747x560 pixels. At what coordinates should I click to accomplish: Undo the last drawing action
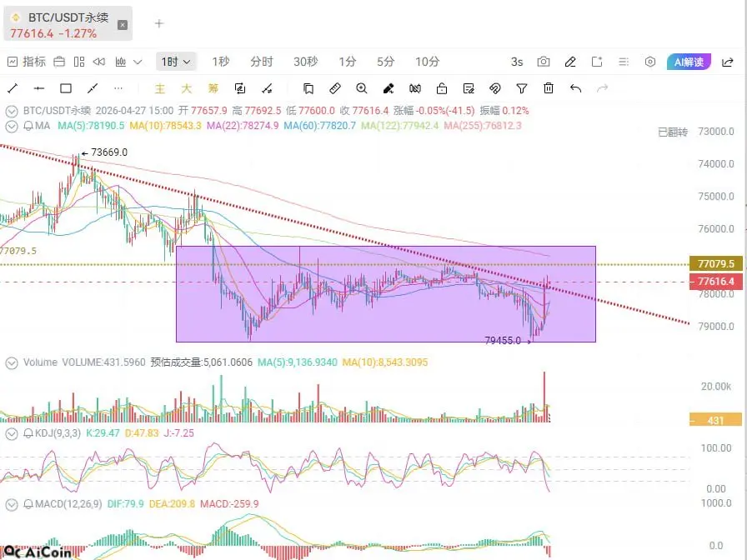575,88
